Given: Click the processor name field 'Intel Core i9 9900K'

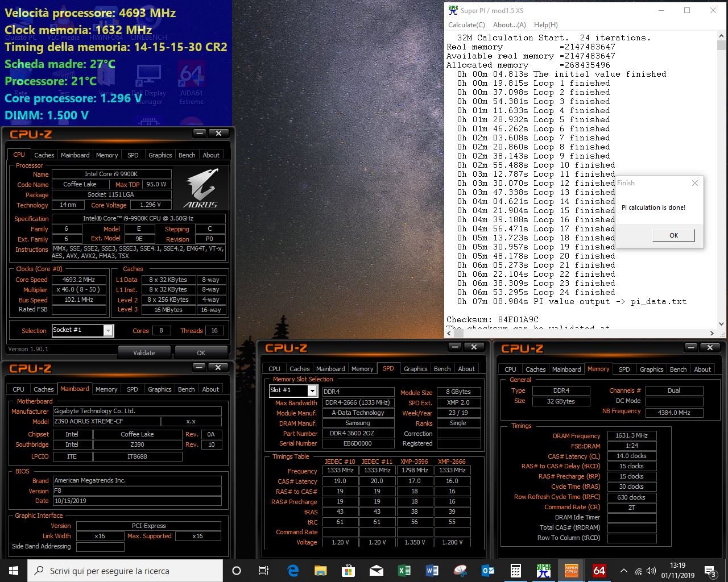Looking at the screenshot, I should (x=111, y=174).
